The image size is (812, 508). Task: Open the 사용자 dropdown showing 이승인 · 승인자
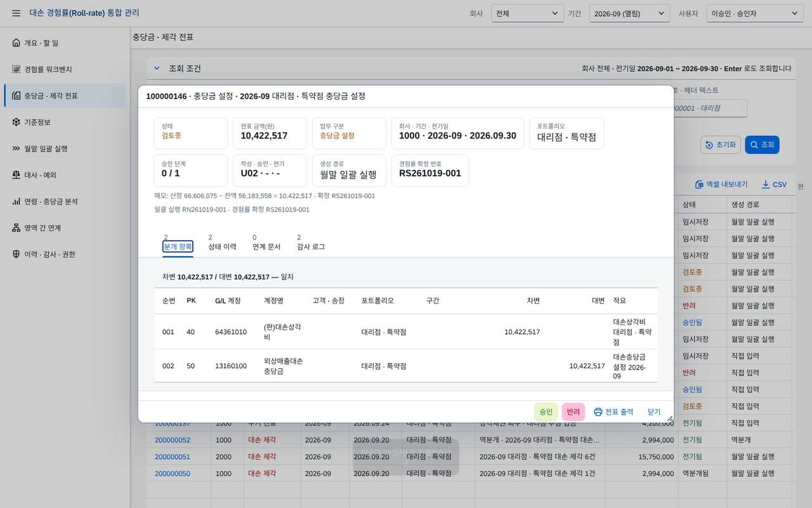755,13
